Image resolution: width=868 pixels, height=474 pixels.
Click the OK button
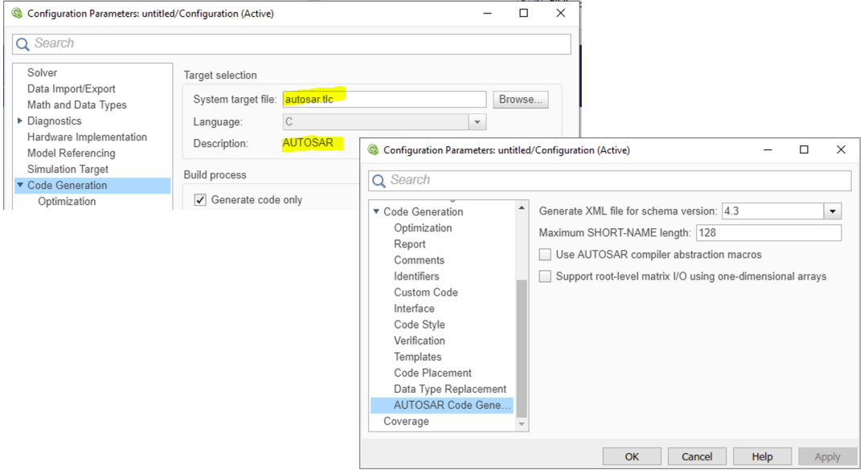632,456
